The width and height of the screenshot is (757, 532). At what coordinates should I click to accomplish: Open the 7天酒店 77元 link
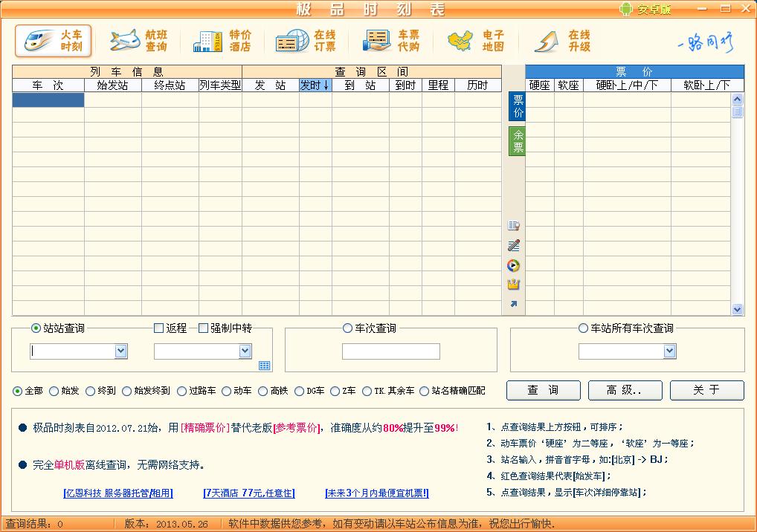pos(248,493)
